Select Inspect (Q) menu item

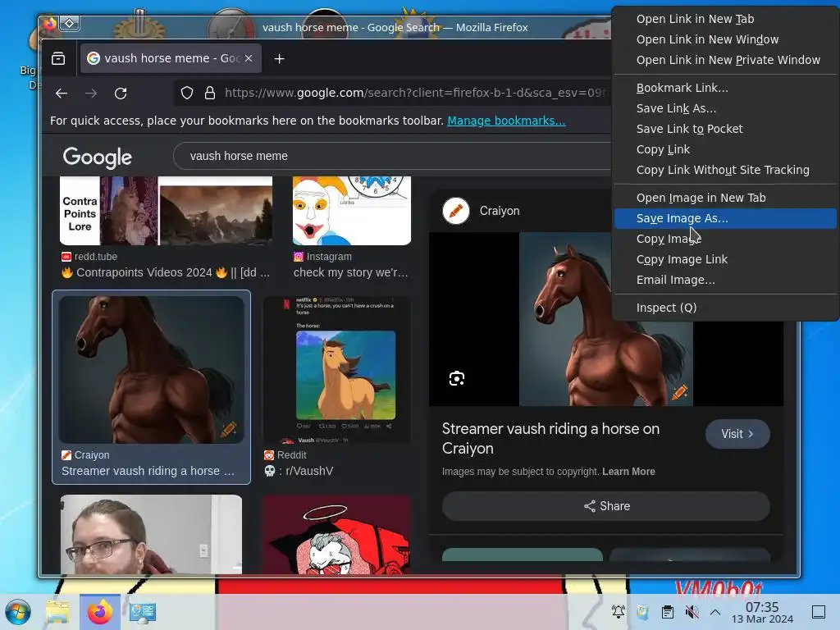tap(725, 308)
